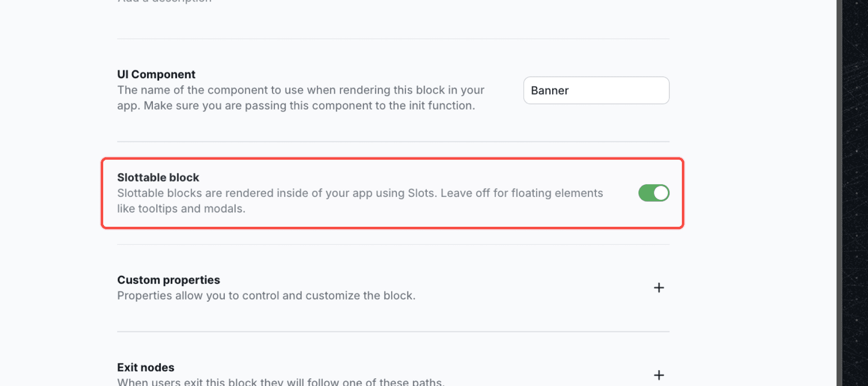Click the divider line below UI Component
Viewport: 868px width, 386px height.
[393, 141]
